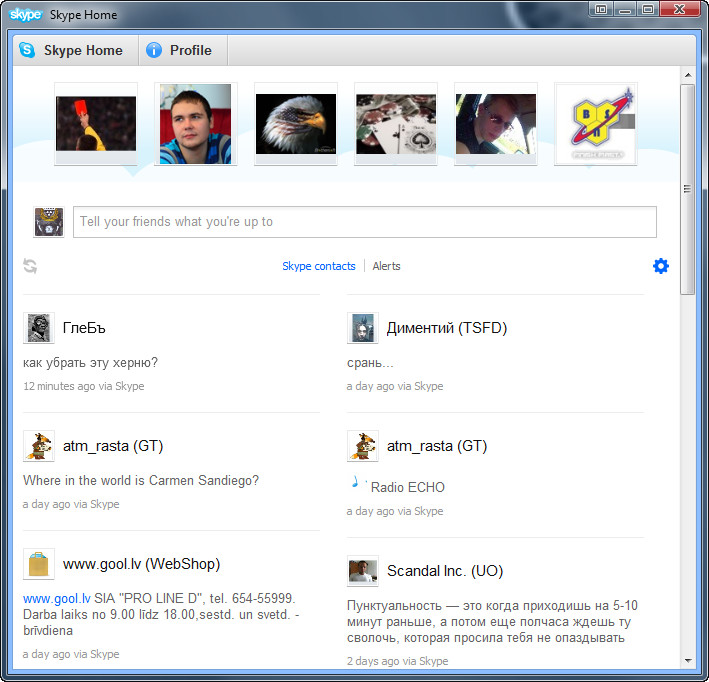
Task: Click the 'Radio ECHO' status text
Action: 408,487
